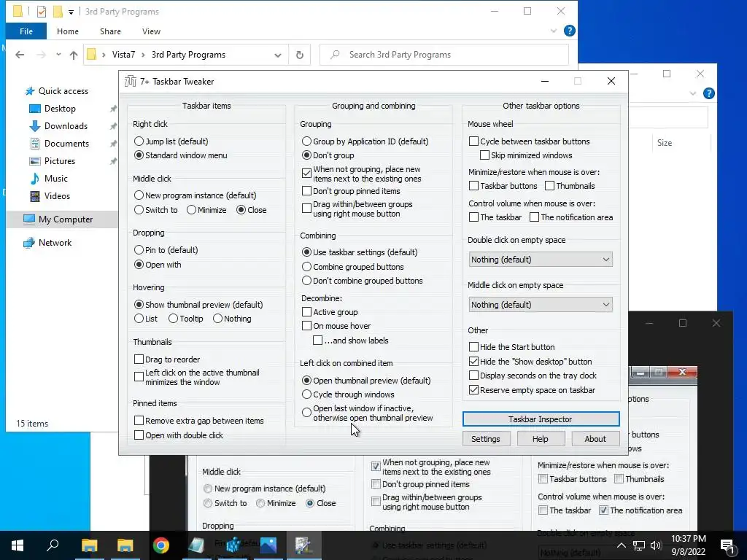Open the taskbar clock showing 10:37 PM
This screenshot has width=747, height=560.
(x=689, y=545)
